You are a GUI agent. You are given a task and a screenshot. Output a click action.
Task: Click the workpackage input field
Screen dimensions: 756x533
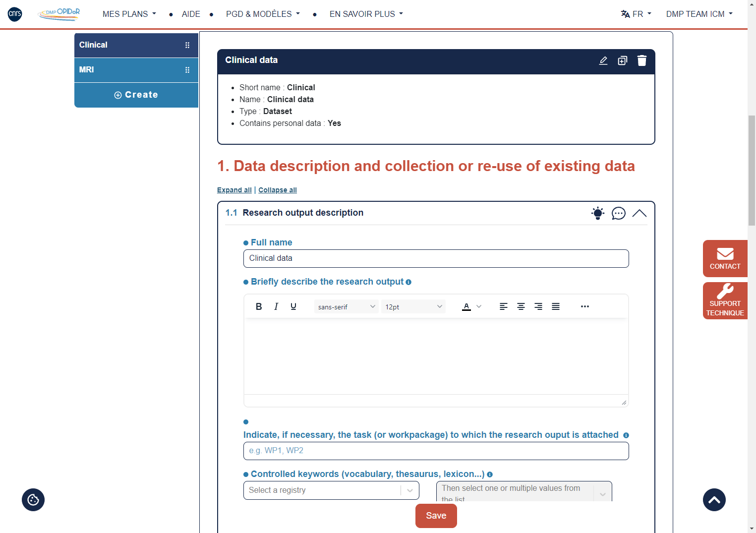436,451
